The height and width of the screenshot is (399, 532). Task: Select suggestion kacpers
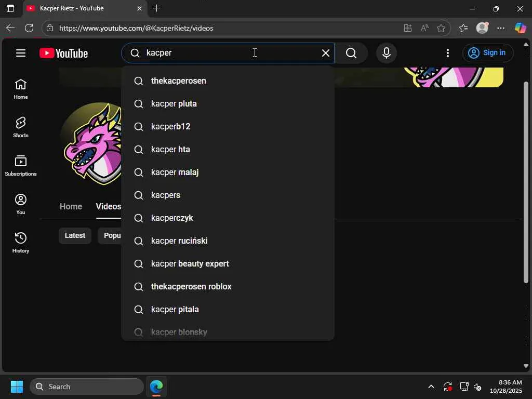[228, 195]
